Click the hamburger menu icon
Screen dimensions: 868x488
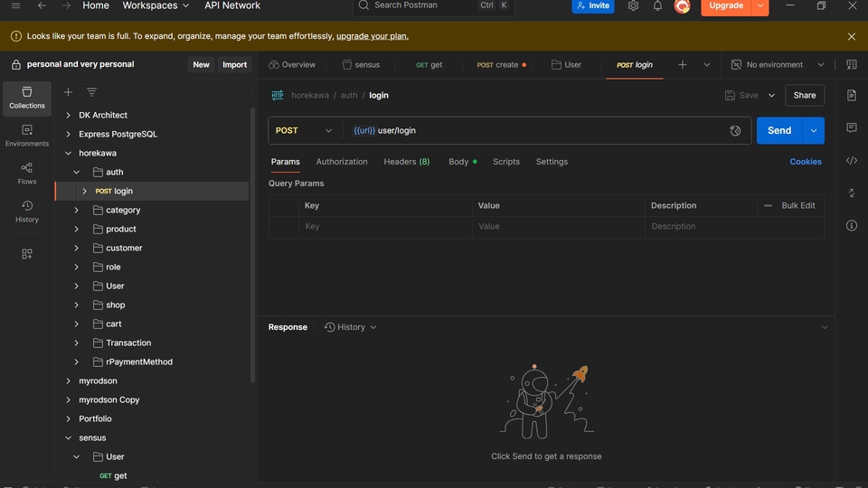[x=15, y=5]
